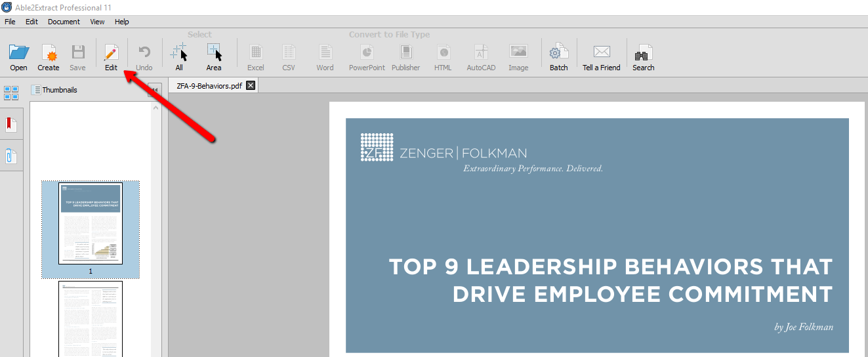
Task: Click the thumbnails scrollbar up arrow
Action: click(x=156, y=107)
